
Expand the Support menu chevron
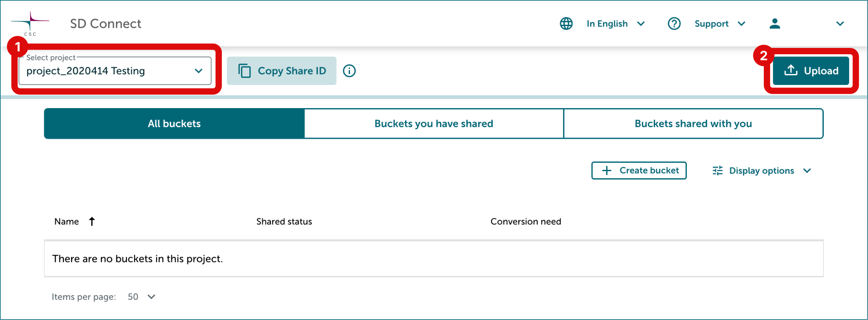(742, 24)
